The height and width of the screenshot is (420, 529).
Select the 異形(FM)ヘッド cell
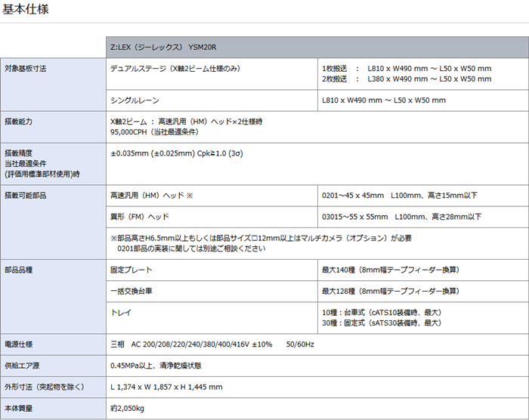tap(212, 217)
